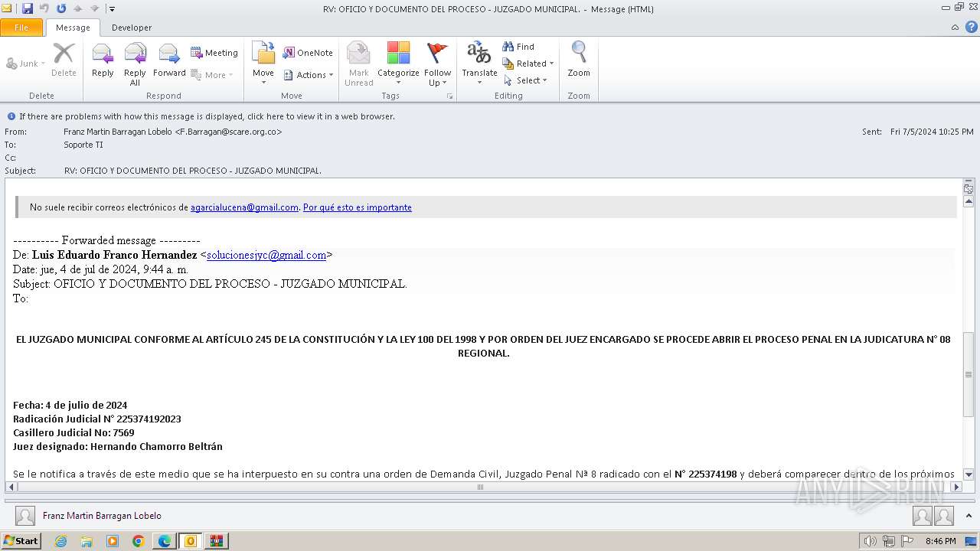The height and width of the screenshot is (551, 980).
Task: Click the Next Item arrow icon
Action: click(x=94, y=8)
